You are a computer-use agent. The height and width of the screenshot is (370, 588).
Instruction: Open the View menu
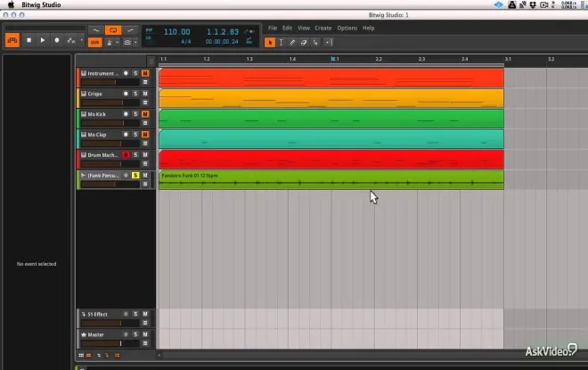pos(304,29)
